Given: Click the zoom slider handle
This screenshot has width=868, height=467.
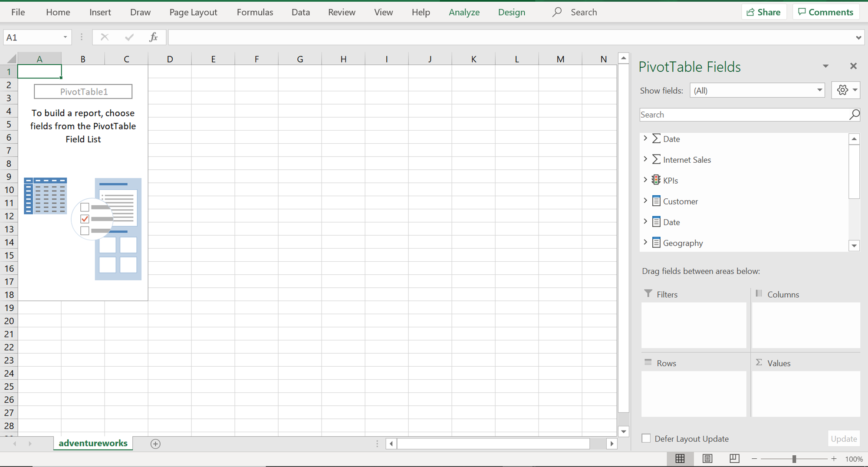Looking at the screenshot, I should coord(794,459).
